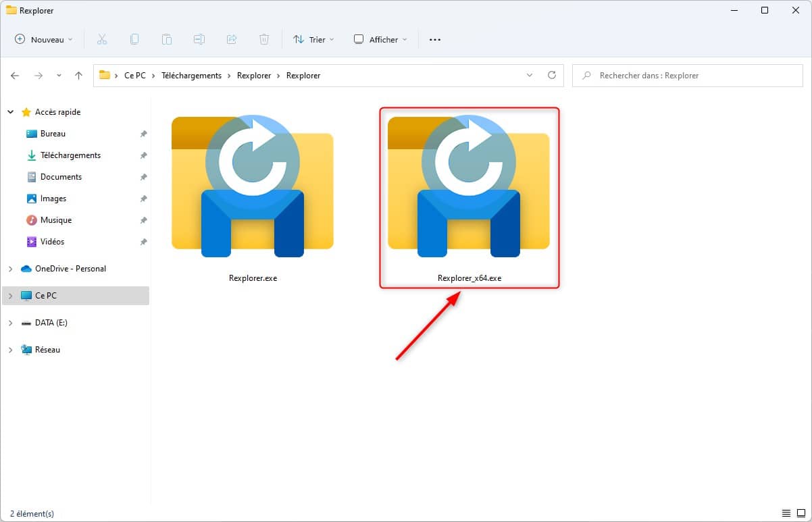Unpin Bureau using its pin icon
This screenshot has width=812, height=522.
tap(143, 134)
